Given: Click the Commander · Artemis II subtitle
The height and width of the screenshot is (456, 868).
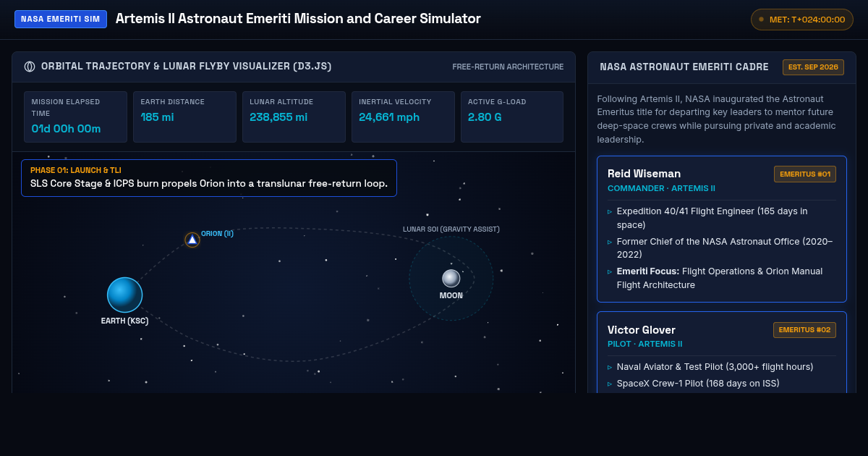Looking at the screenshot, I should point(661,188).
